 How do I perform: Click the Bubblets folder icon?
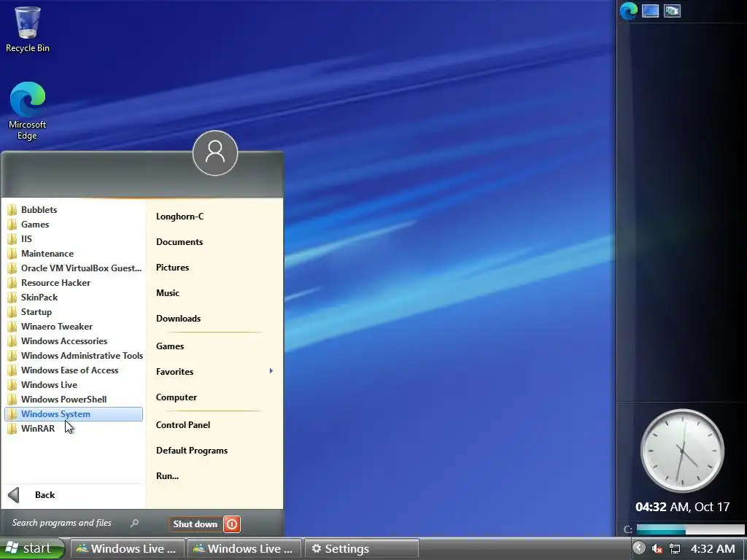click(x=12, y=210)
